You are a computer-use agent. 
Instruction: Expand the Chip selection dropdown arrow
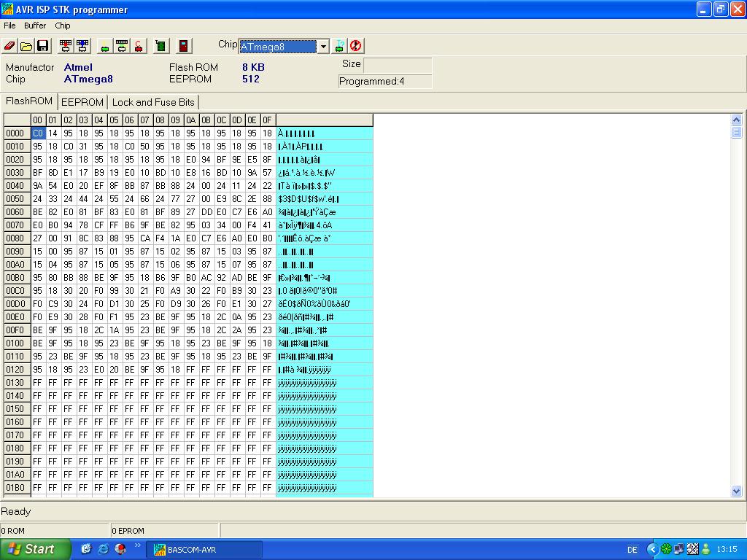(323, 46)
